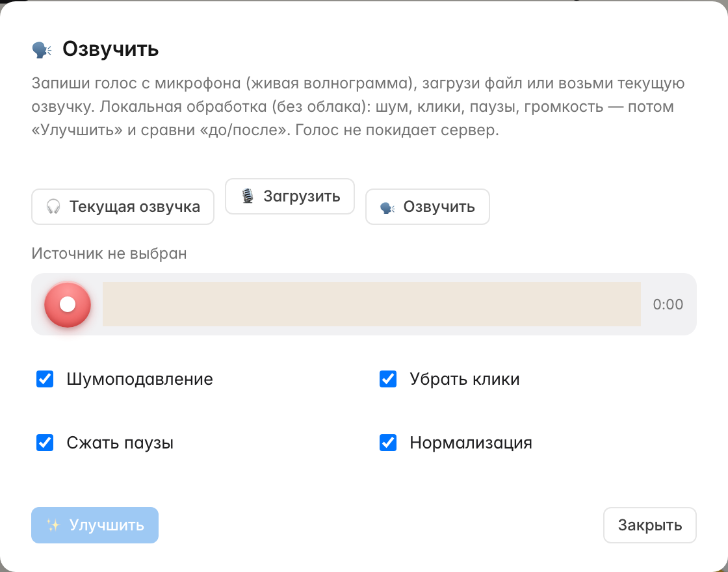This screenshot has height=572, width=728.
Task: Click the sparkles icon in Улучшить
Action: 53,525
